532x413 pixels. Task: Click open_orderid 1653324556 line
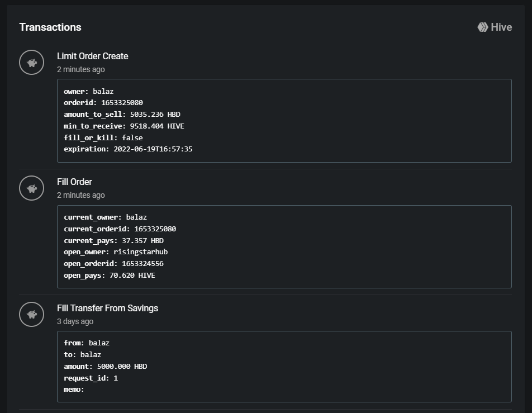coord(113,264)
